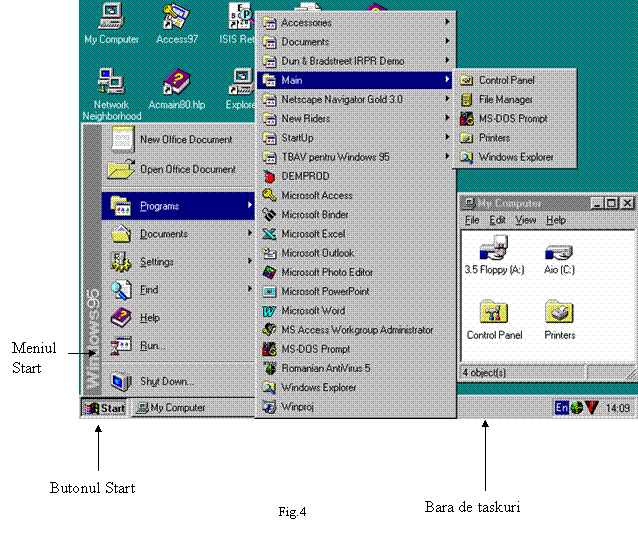Launch Microsoft Excel from Programs menu
The image size is (638, 536).
[x=313, y=234]
